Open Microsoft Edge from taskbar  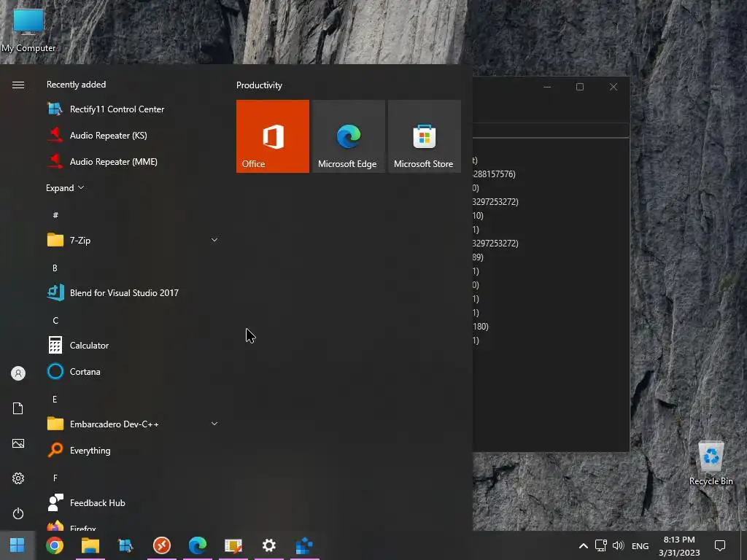point(197,545)
